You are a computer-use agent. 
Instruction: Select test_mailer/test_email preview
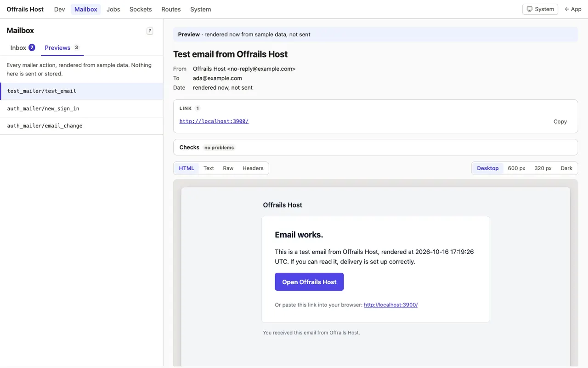[82, 91]
